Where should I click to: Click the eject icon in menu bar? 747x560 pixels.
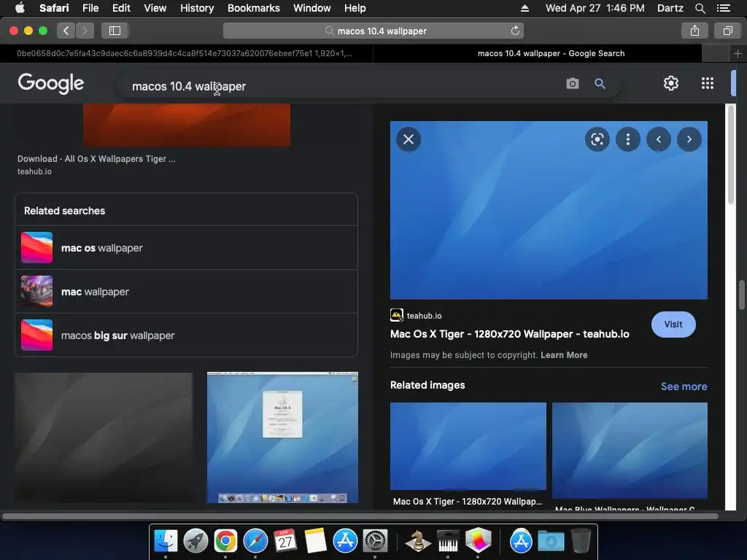point(525,8)
